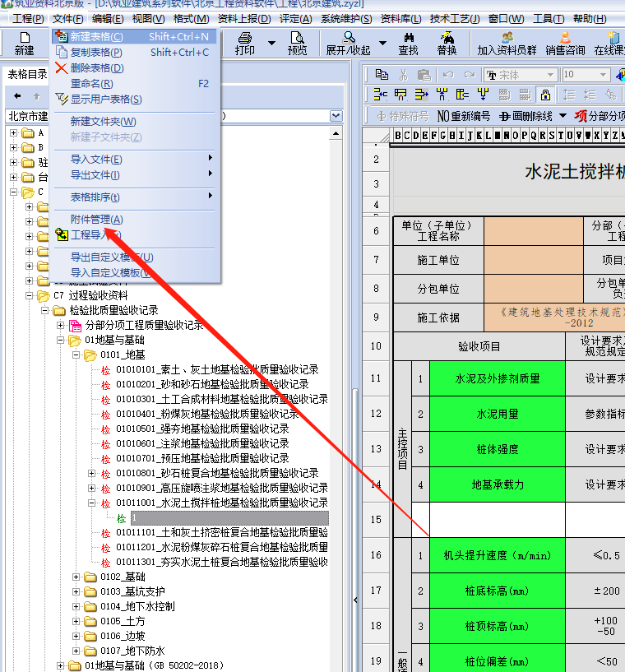Open the font size 10 dropdown
This screenshot has height=672, width=625.
[603, 75]
